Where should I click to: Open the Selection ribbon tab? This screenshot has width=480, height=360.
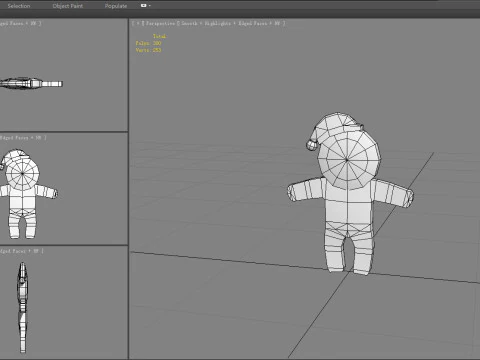(19, 6)
